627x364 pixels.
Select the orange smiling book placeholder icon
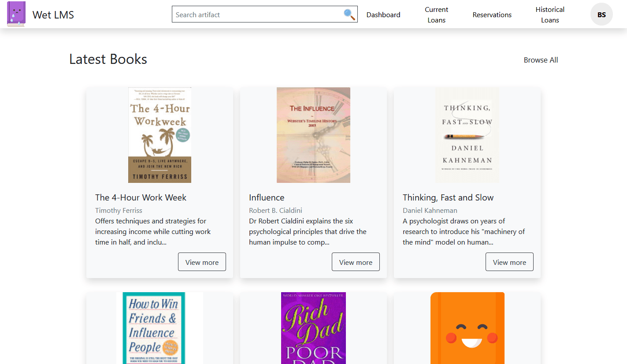(467, 328)
